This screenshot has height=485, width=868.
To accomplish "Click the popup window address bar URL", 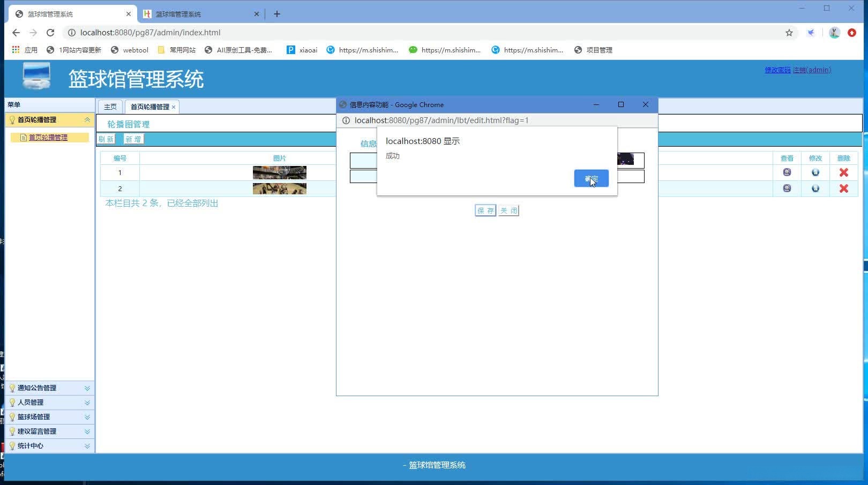I will pyautogui.click(x=442, y=120).
